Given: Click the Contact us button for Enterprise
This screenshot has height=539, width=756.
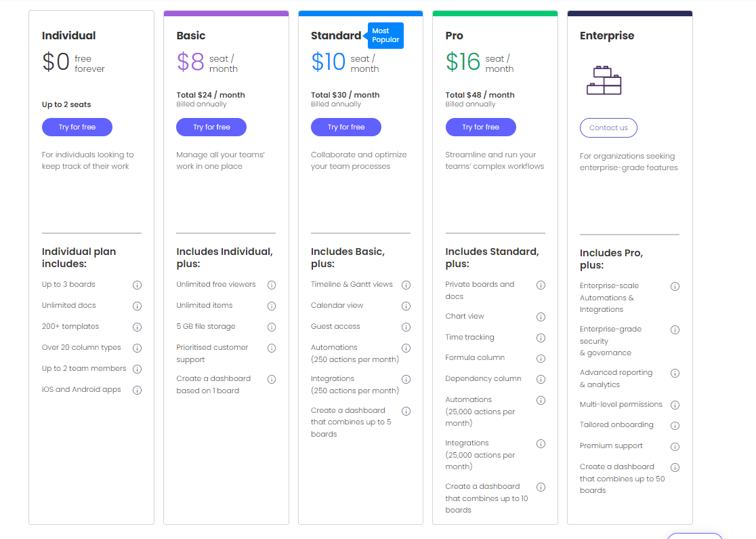Looking at the screenshot, I should 608,128.
